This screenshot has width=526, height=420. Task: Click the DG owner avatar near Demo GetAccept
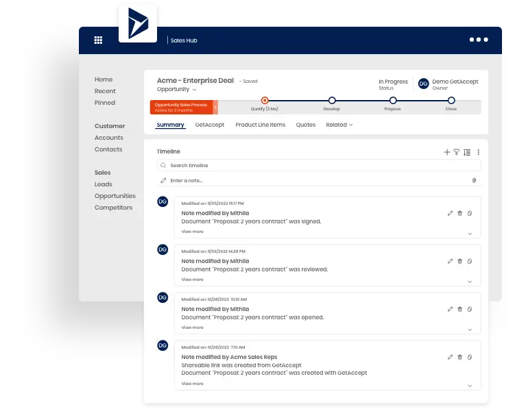point(423,84)
